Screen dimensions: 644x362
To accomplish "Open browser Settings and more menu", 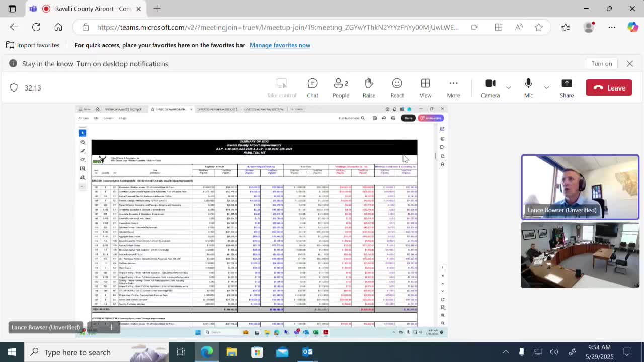I will 612,27.
